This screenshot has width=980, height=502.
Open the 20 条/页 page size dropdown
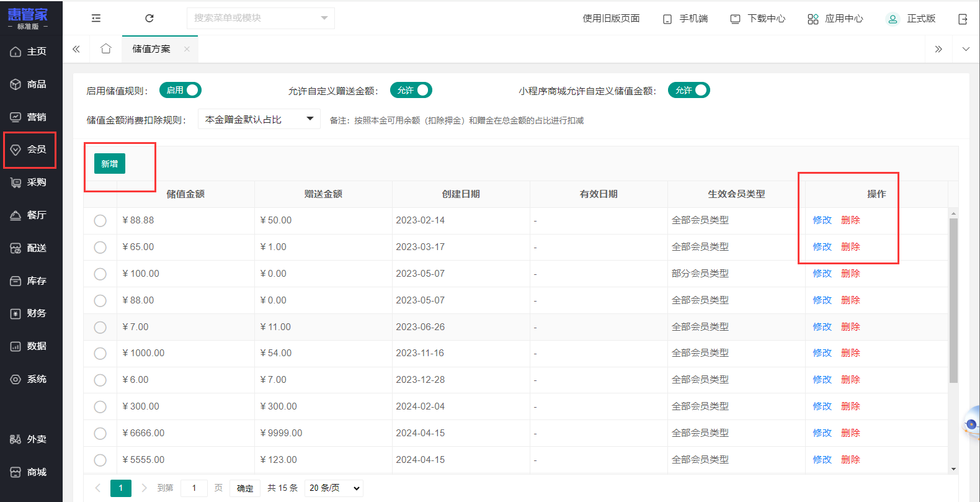tap(334, 488)
